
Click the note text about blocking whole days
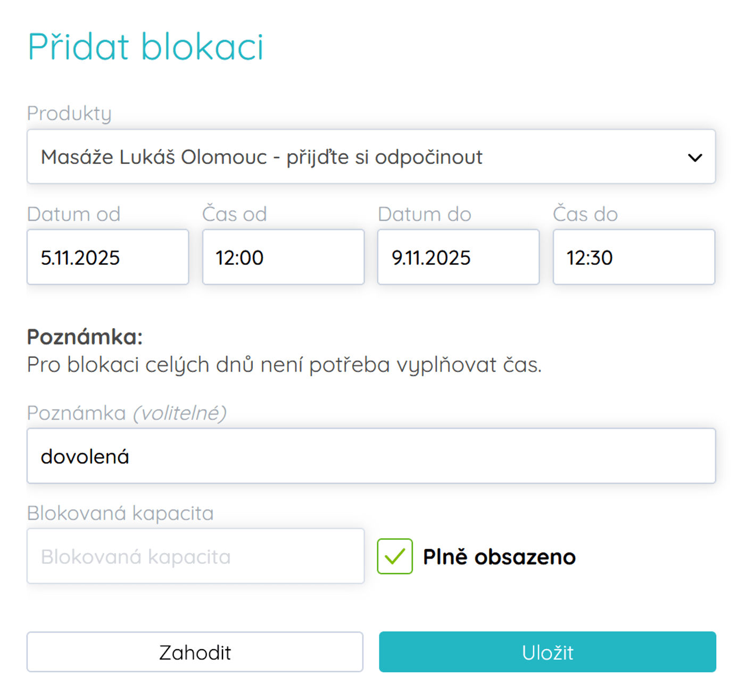(284, 365)
